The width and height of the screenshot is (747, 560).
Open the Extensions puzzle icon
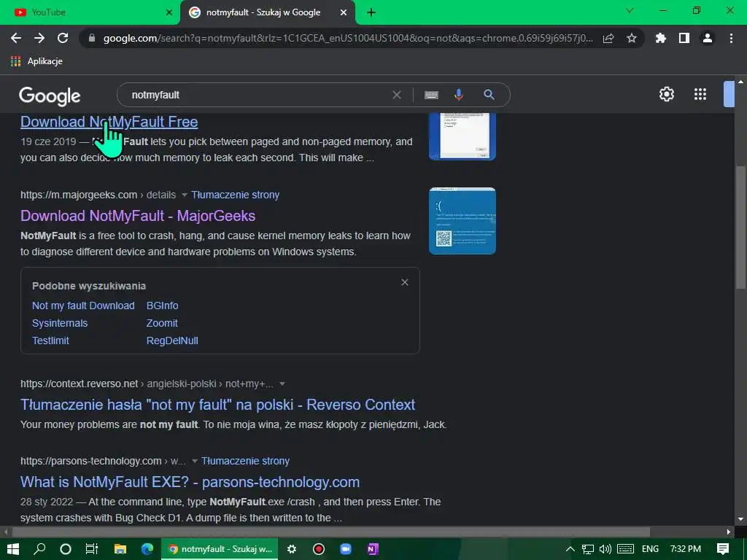[x=661, y=38]
